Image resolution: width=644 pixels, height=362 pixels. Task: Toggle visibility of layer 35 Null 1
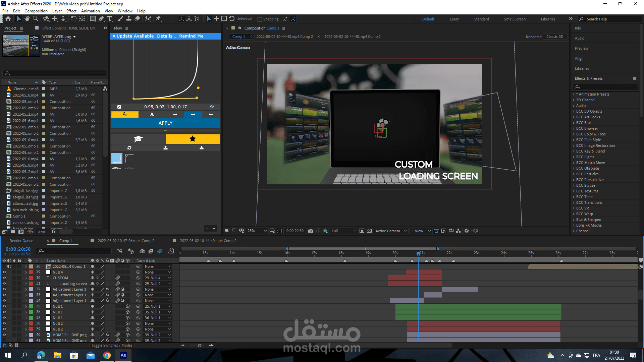coord(4,306)
